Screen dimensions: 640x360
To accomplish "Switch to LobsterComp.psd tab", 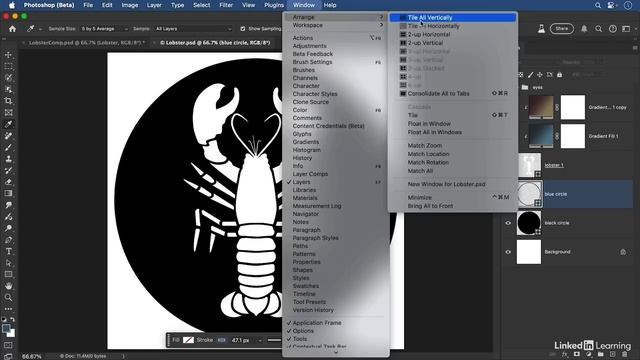I will [86, 42].
